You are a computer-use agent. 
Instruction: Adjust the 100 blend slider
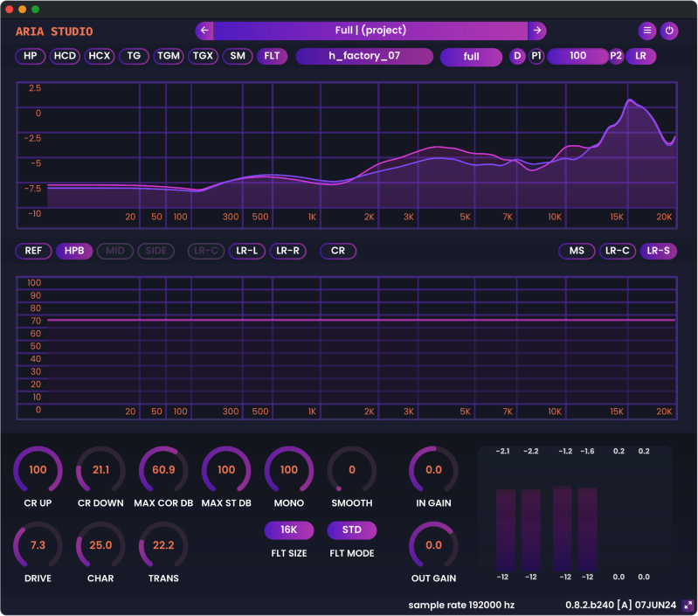point(577,56)
